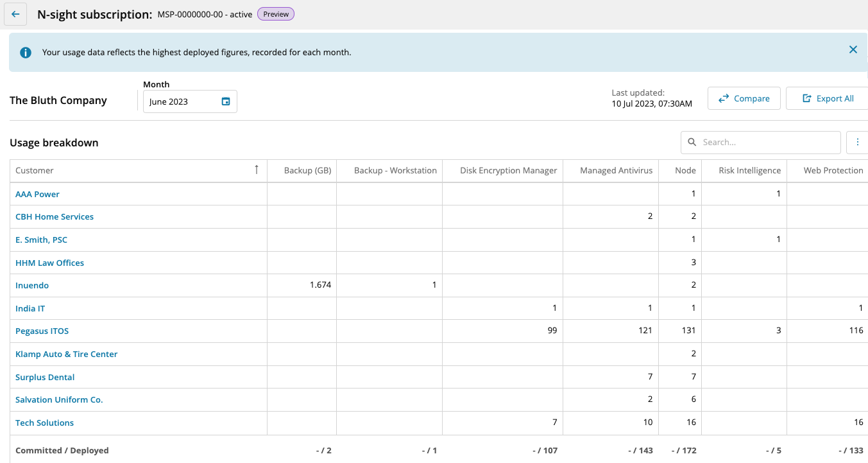This screenshot has height=463, width=868.
Task: Open the Month dropdown showing June 2023
Action: 181,101
